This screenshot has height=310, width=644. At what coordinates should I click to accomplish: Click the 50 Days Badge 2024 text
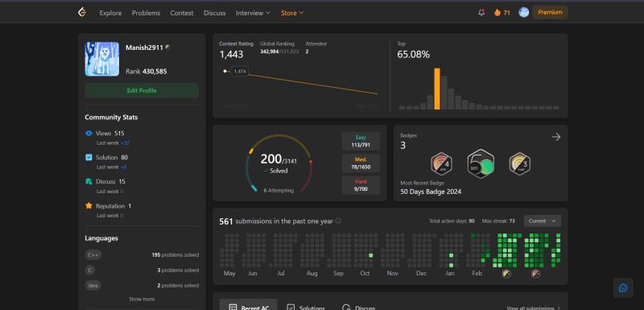tap(431, 192)
